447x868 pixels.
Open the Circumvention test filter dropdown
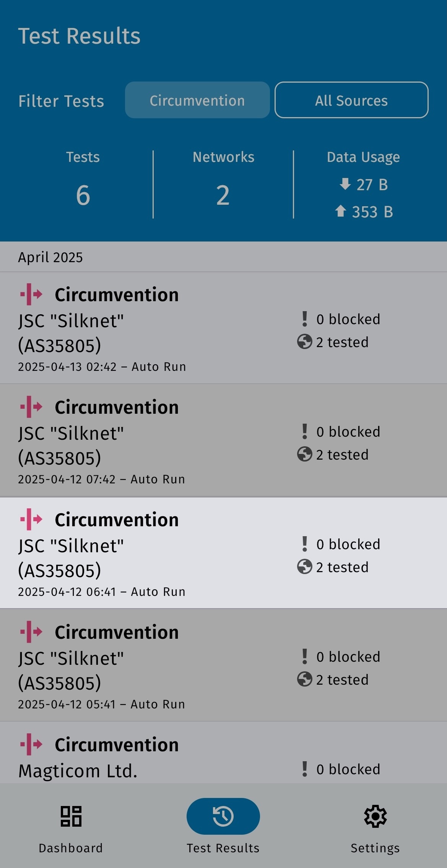197,100
